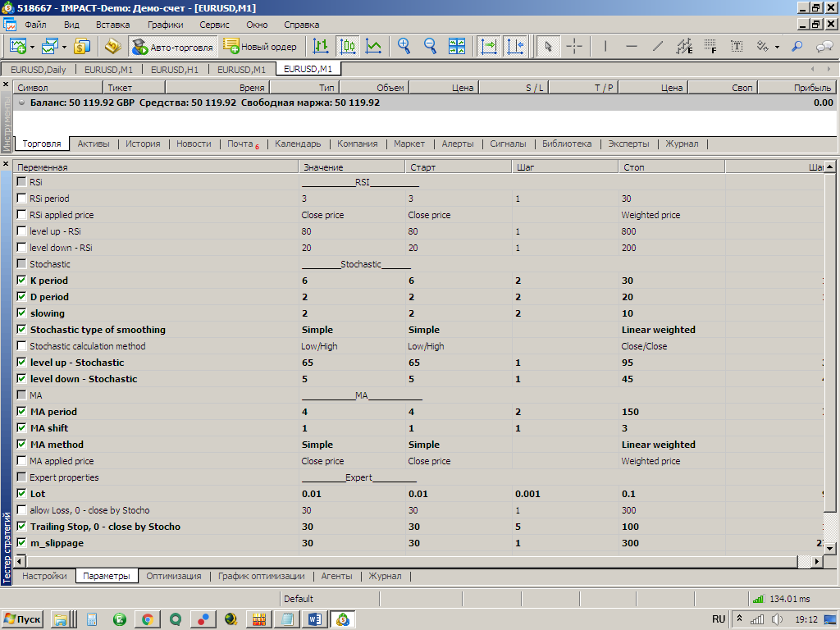840x630 pixels.
Task: Open Word from the taskbar
Action: coord(314,619)
